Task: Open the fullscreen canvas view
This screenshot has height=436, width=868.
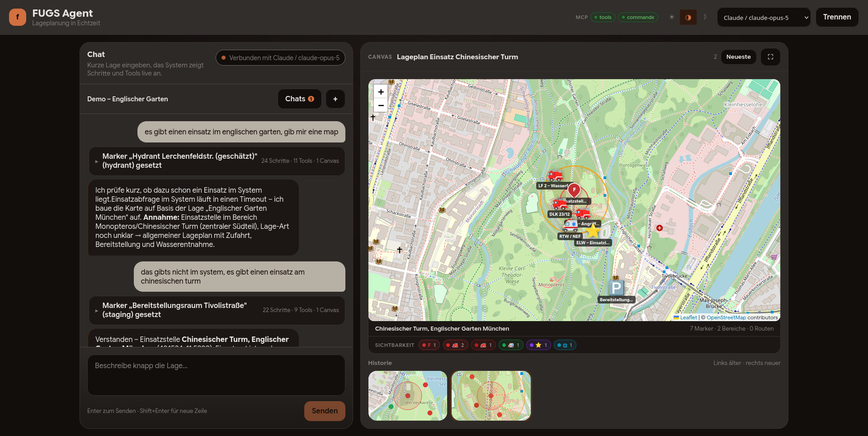Action: coord(770,57)
